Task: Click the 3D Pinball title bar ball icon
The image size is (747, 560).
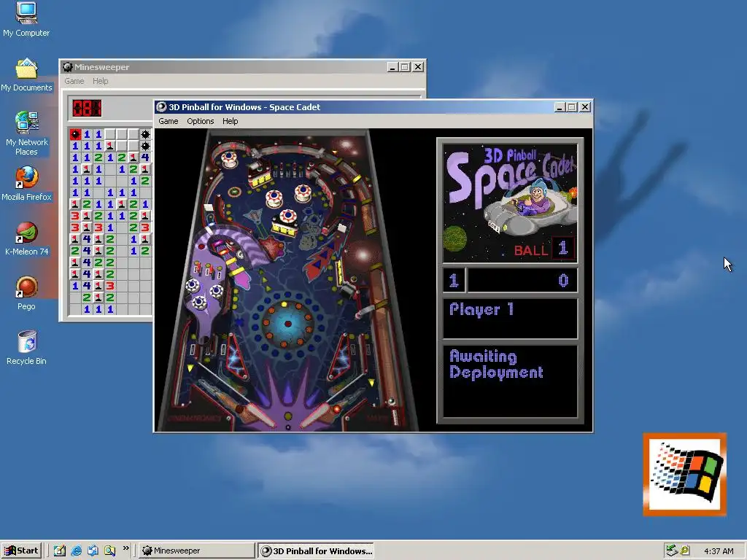Action: pos(161,107)
